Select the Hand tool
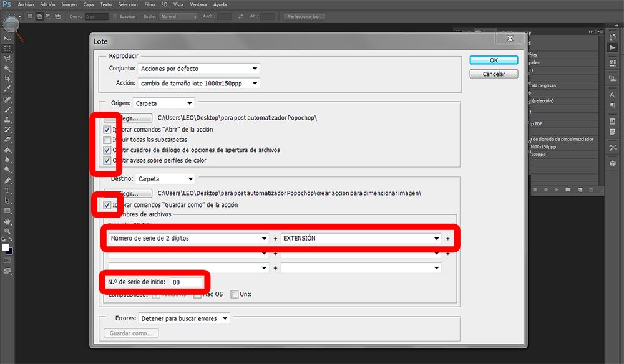Screen dimensions: 624x364 coord(7,221)
